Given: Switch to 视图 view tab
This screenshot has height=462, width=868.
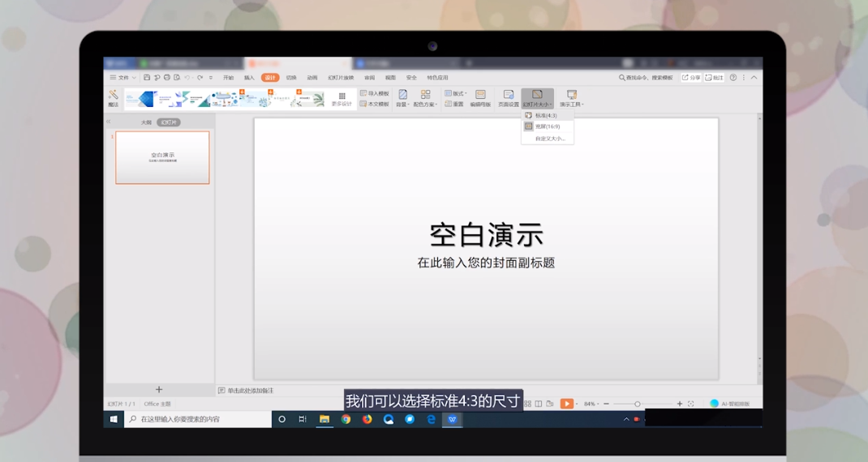Looking at the screenshot, I should click(x=390, y=78).
